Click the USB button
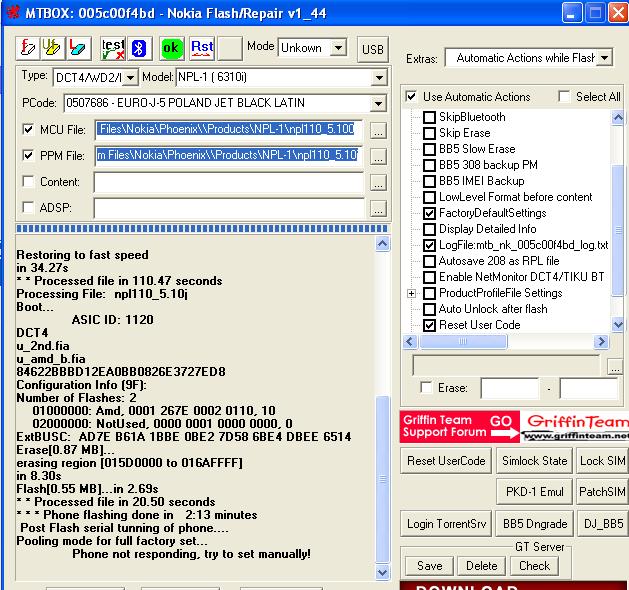629x590 pixels. pyautogui.click(x=373, y=49)
